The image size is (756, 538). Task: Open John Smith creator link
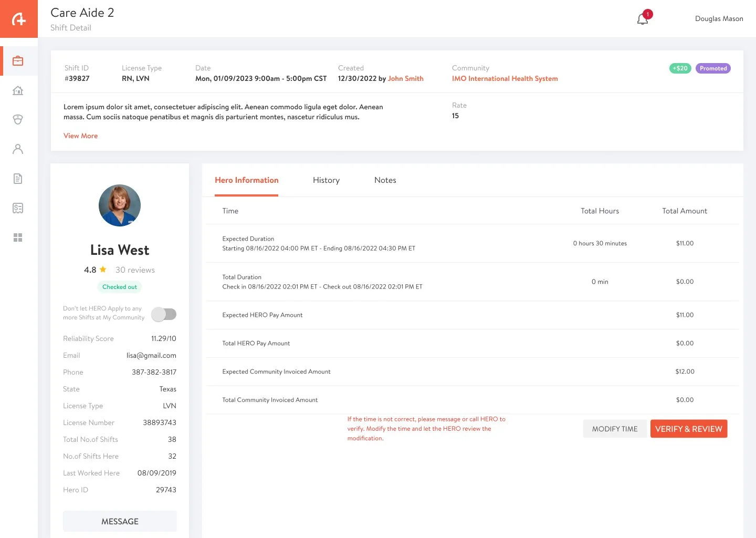pyautogui.click(x=406, y=78)
